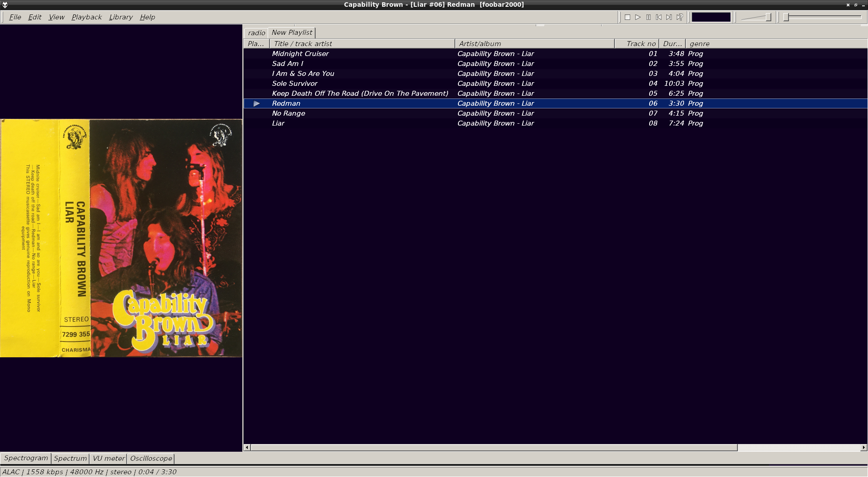Click the 10:03 duration of Sole Survivor
The width and height of the screenshot is (868, 477).
click(674, 84)
